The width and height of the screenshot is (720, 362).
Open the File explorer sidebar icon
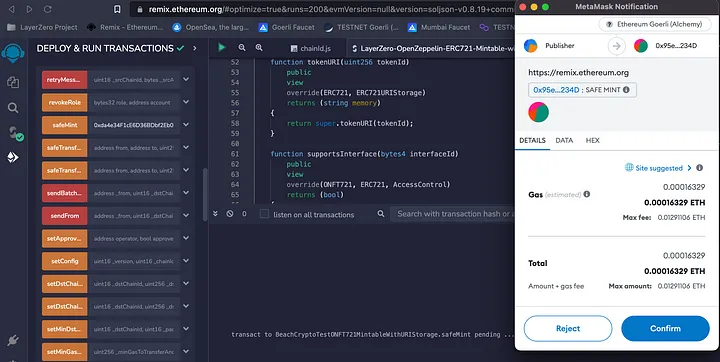13,82
